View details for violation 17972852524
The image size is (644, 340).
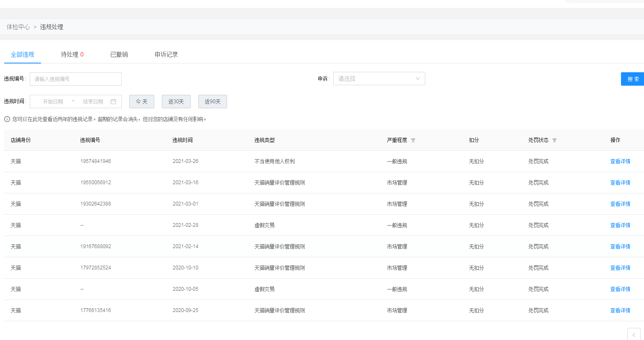[620, 268]
